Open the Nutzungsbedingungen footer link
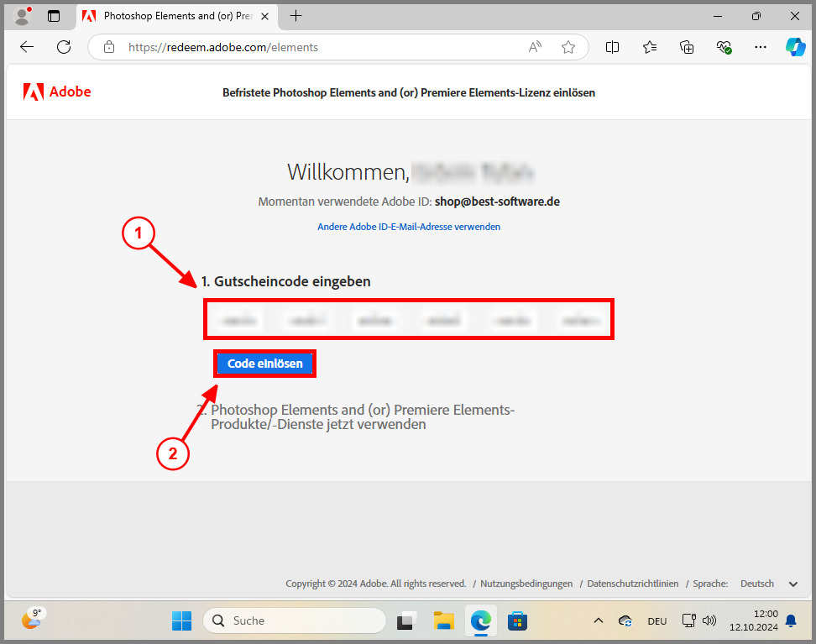Viewport: 816px width, 644px height. click(x=526, y=583)
